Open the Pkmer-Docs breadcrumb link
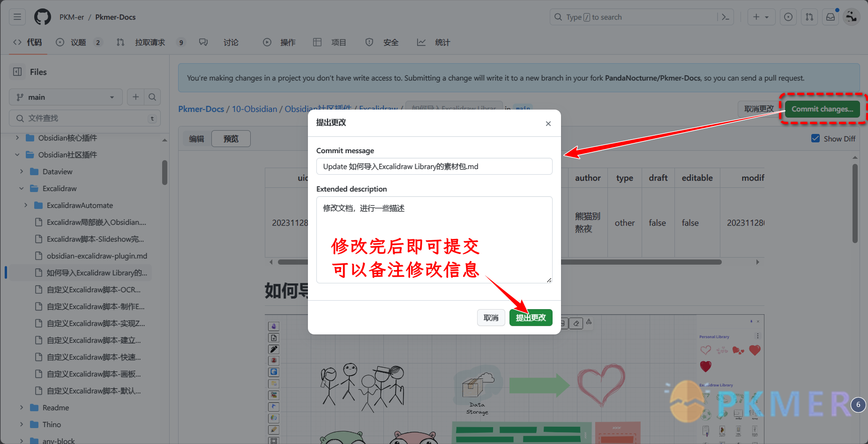This screenshot has height=444, width=868. (x=201, y=109)
